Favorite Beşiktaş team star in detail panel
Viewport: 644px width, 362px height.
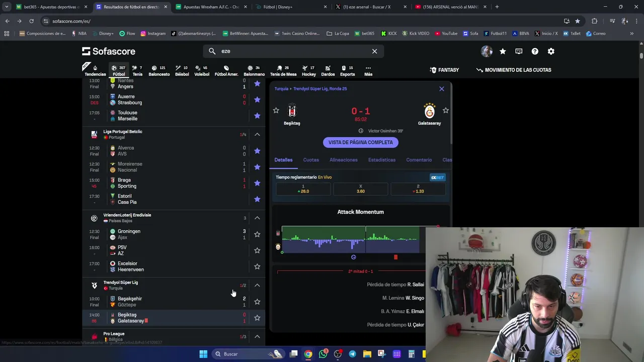(276, 111)
